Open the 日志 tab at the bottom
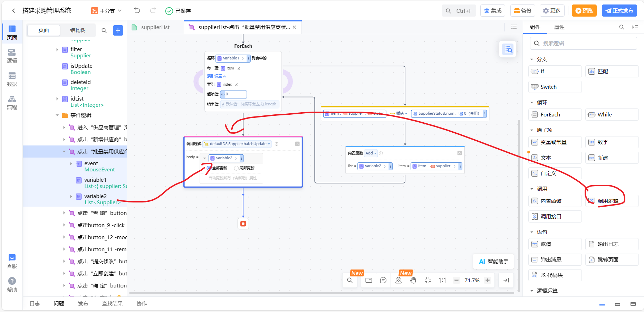The width and height of the screenshot is (644, 312). tap(35, 303)
